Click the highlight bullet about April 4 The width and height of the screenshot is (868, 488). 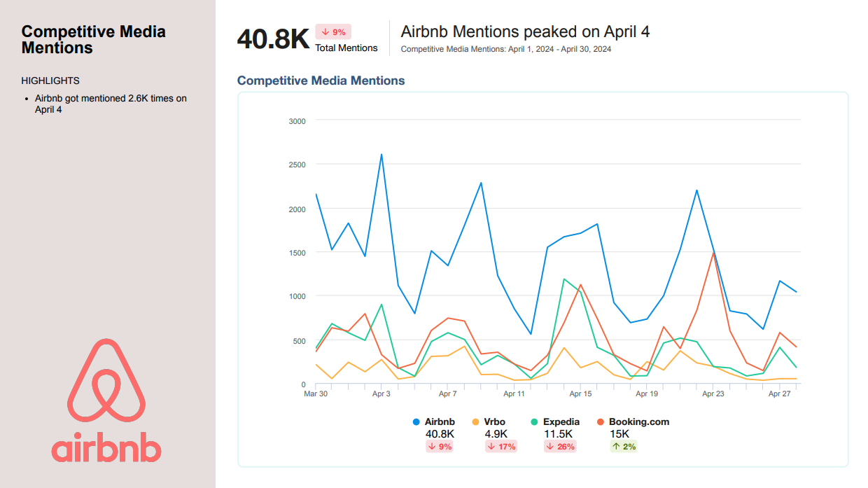click(x=111, y=104)
